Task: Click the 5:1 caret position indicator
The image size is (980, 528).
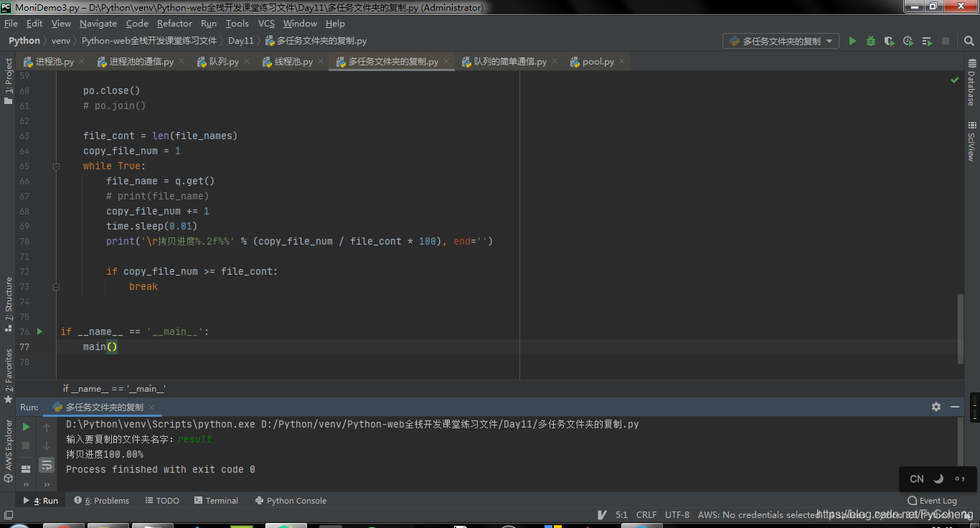Action: 621,514
